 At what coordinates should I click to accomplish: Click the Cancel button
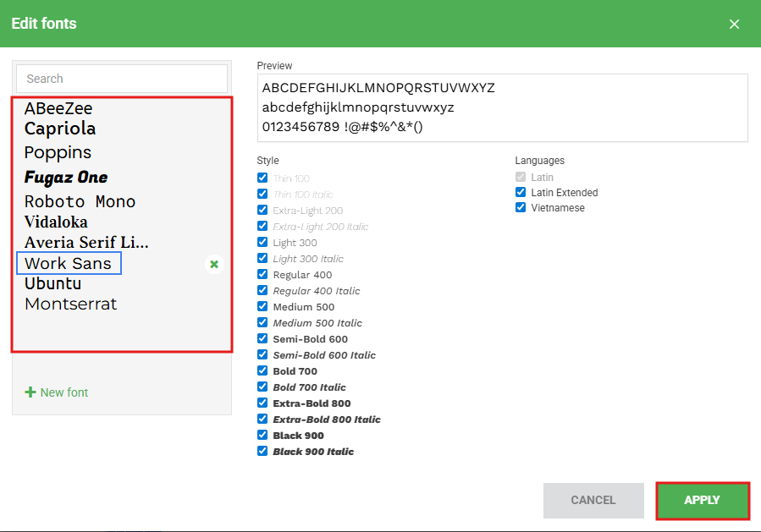pos(593,500)
